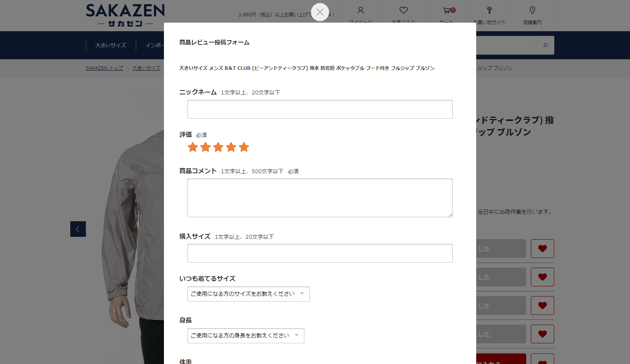Click the 商品レビュー投稿フォーム heading
Image resolution: width=630 pixels, height=364 pixels.
click(x=214, y=43)
